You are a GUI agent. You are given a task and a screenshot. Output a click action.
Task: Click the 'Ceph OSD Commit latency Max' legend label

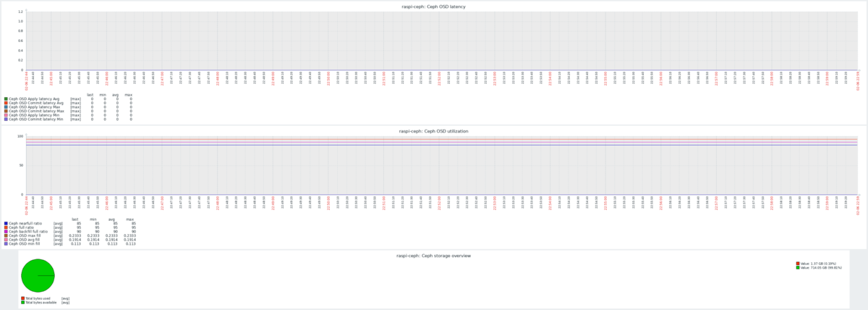click(x=36, y=111)
